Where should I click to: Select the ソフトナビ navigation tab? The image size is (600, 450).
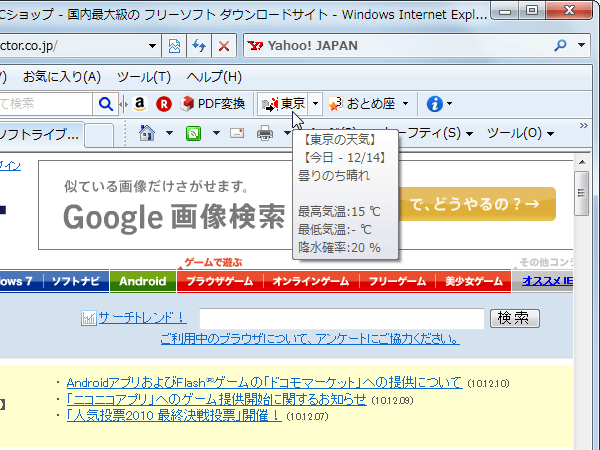76,281
